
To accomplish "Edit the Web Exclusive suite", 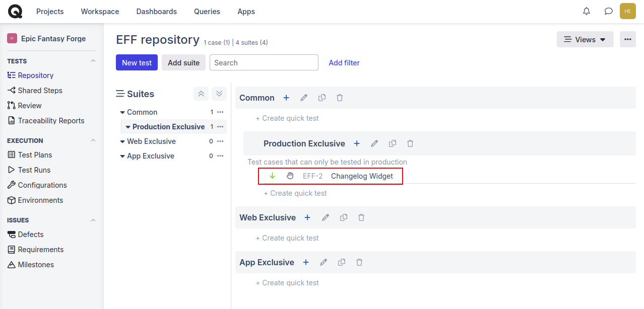I will [326, 217].
